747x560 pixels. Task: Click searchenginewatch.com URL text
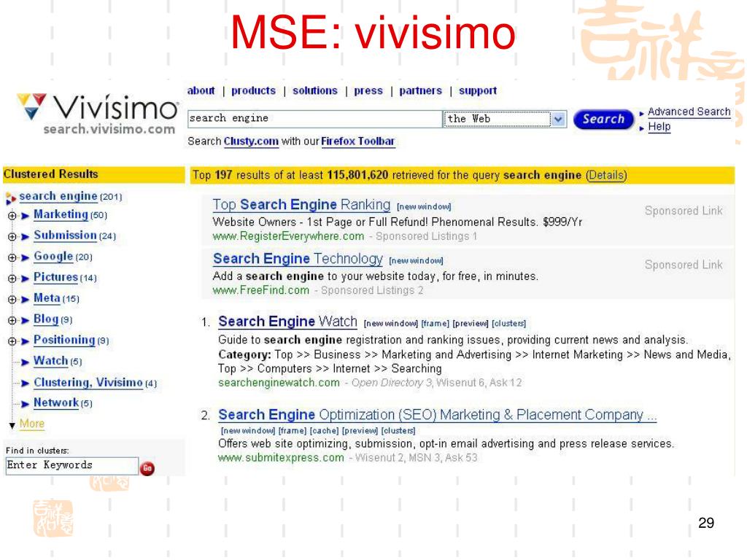279,383
